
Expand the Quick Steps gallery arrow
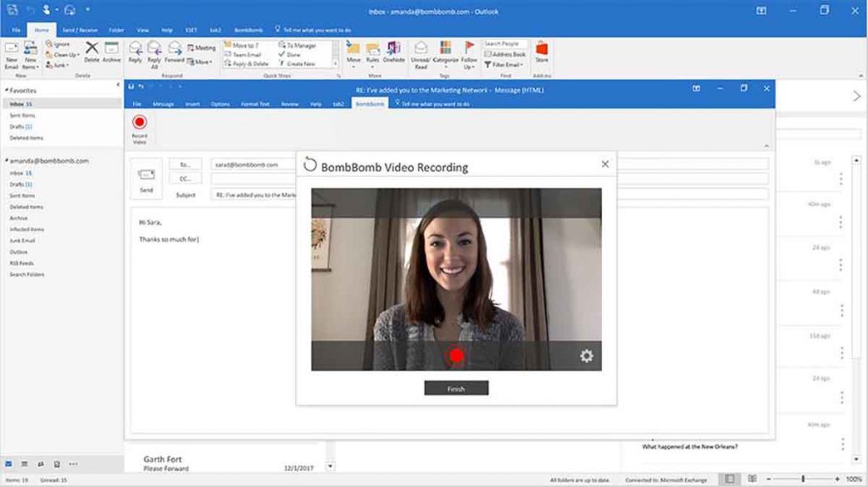335,64
